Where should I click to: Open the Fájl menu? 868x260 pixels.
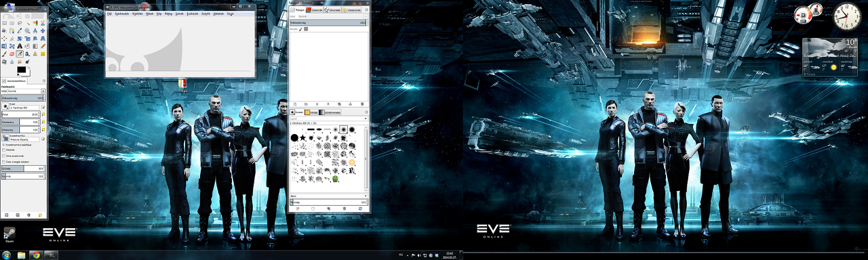tap(110, 14)
